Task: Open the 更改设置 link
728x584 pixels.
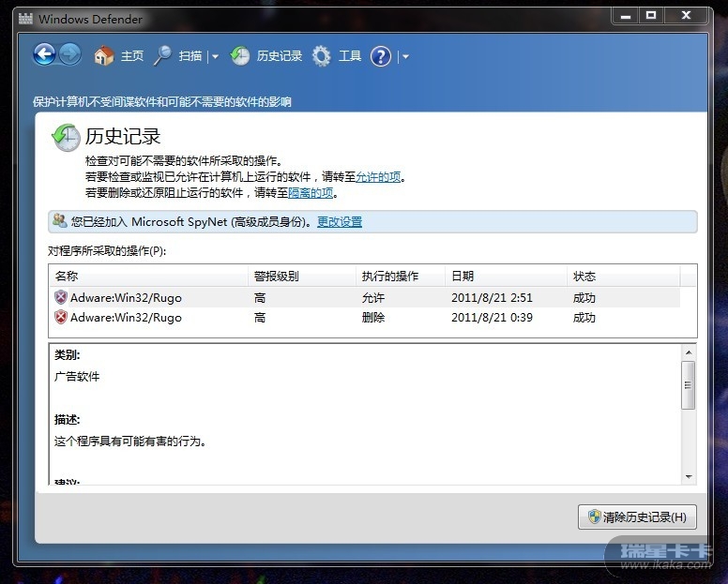Action: [x=340, y=222]
